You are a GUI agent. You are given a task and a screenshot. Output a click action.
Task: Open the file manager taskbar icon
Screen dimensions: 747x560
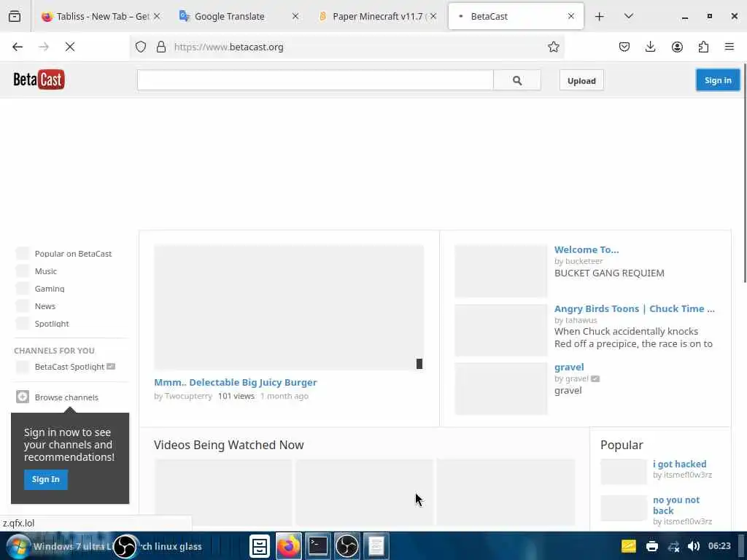click(x=260, y=546)
